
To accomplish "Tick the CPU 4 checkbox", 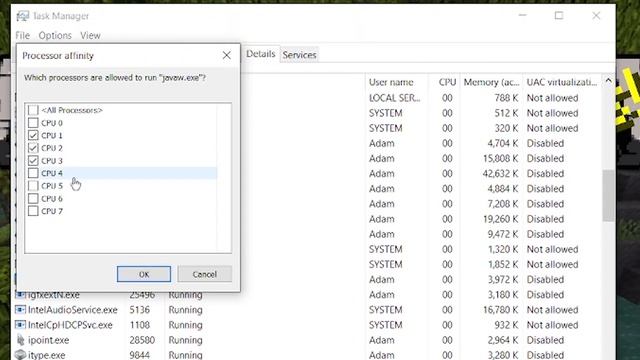I will (x=33, y=173).
